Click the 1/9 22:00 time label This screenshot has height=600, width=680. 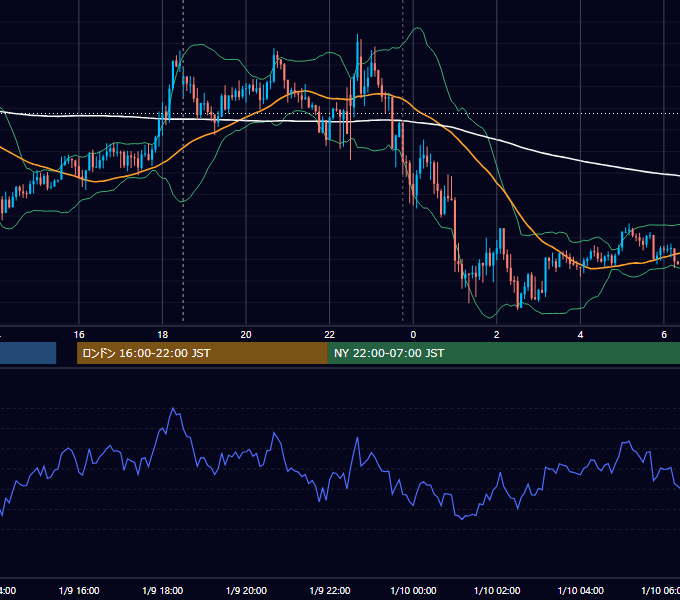[x=330, y=590]
